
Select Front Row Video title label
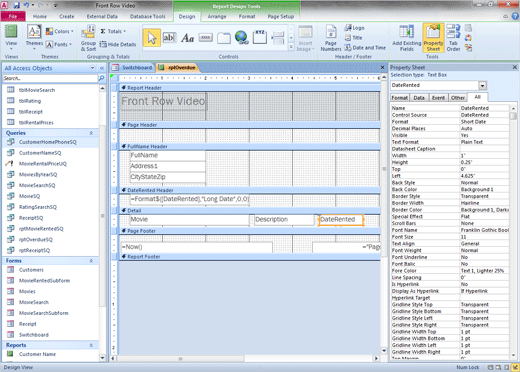(163, 101)
